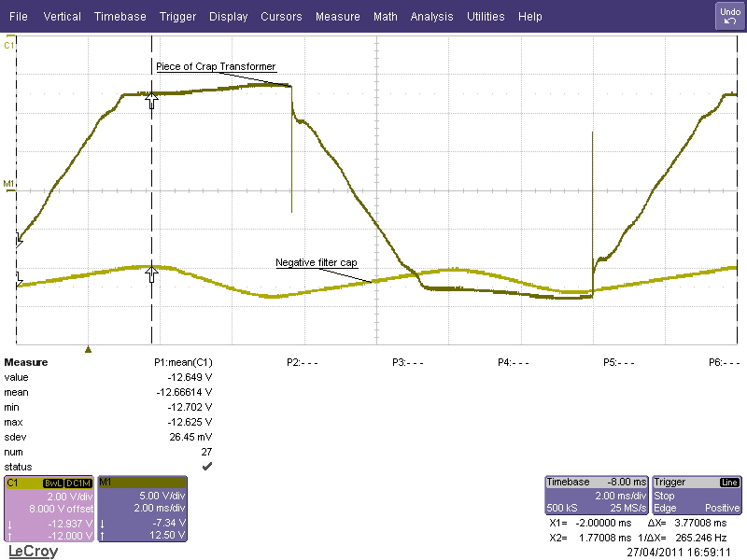This screenshot has height=560, width=747.
Task: Click the lower cursor arrow on the M1 trace
Action: point(151,273)
